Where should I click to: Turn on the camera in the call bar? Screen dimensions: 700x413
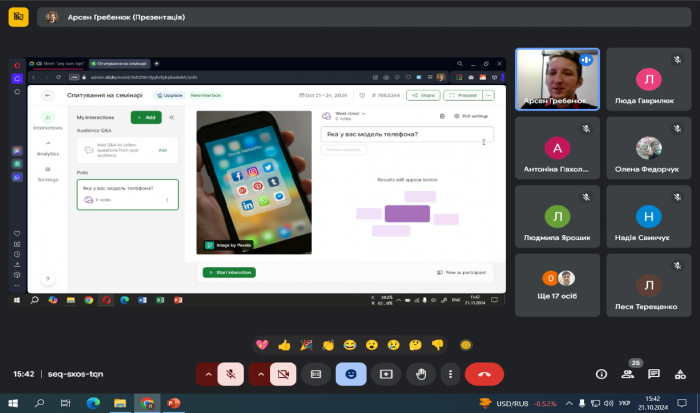[283, 373]
